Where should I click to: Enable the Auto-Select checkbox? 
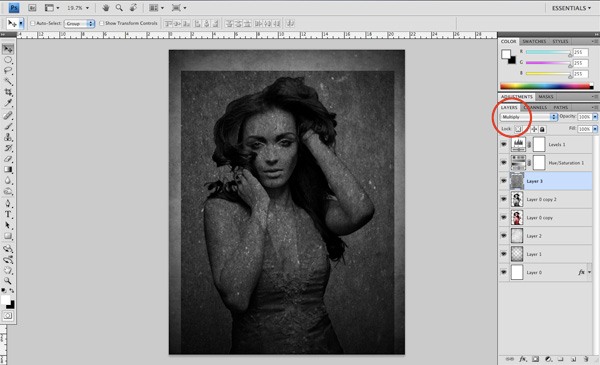33,23
